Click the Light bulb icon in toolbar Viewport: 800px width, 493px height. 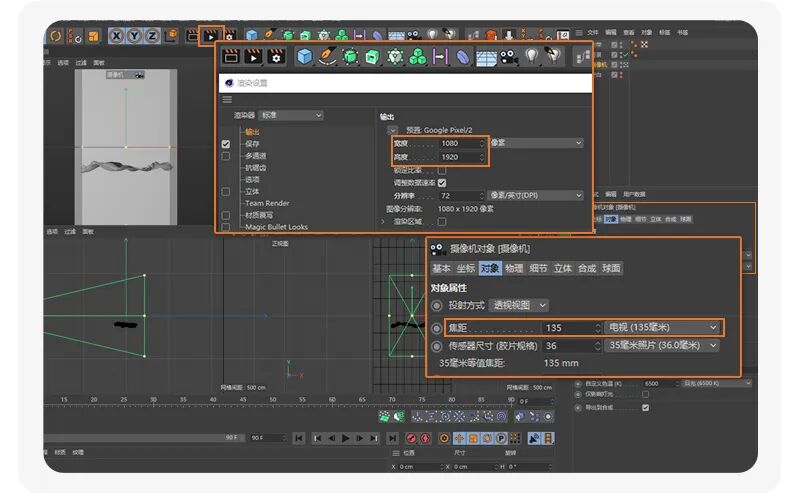pos(532,56)
